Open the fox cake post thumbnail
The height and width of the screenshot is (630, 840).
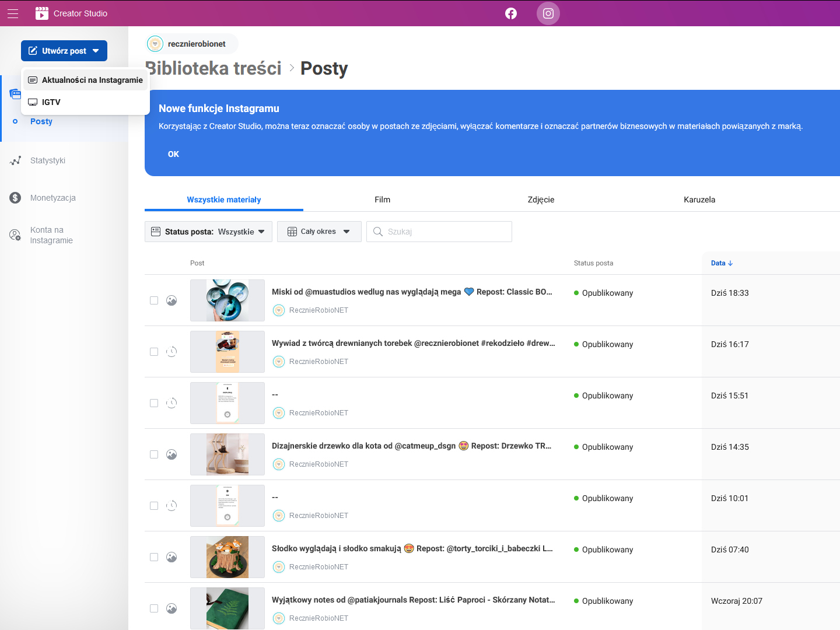click(x=228, y=557)
